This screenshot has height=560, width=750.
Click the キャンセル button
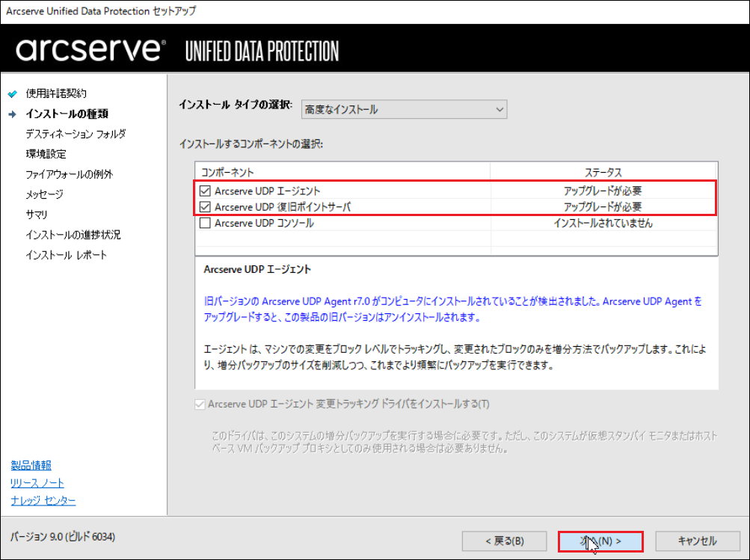click(x=698, y=541)
